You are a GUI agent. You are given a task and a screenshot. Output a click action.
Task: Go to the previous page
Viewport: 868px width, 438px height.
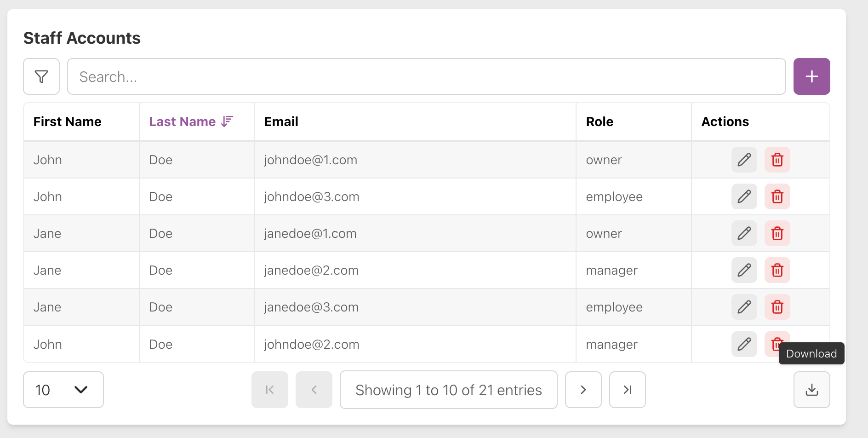pos(314,390)
